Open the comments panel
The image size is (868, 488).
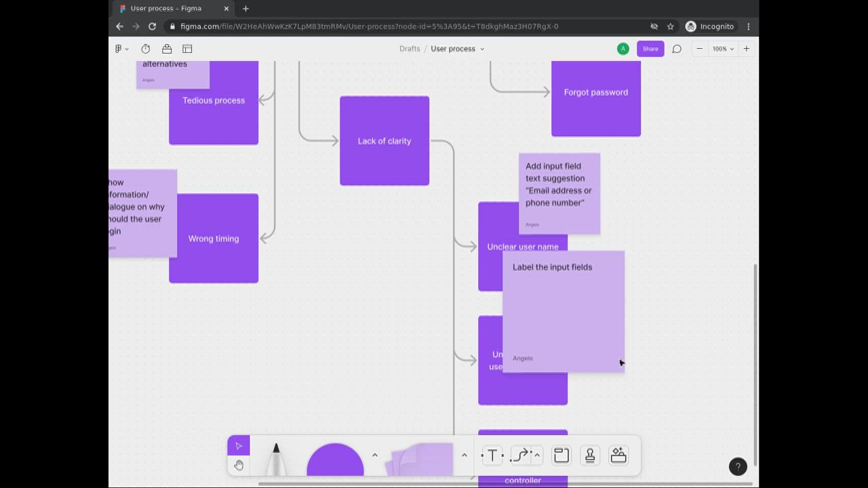[676, 49]
